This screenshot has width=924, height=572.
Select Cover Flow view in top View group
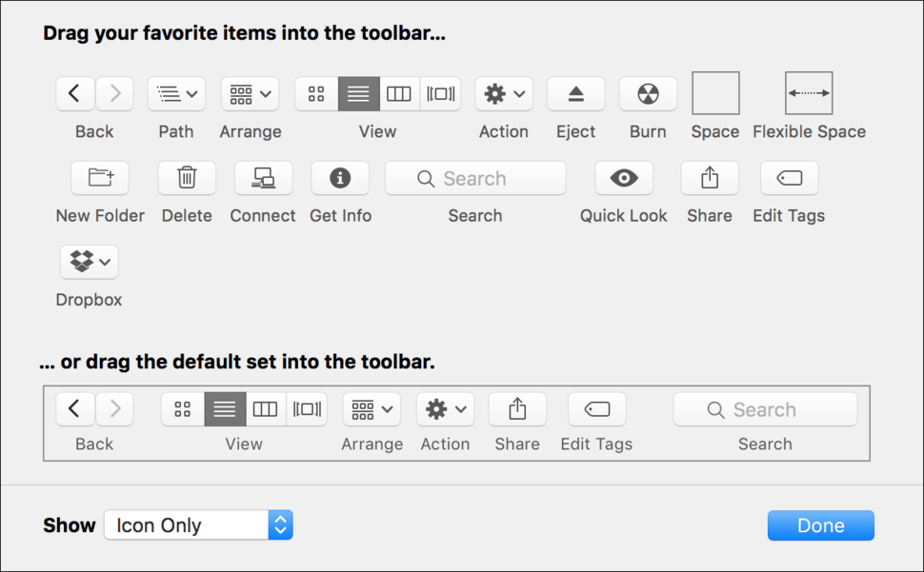pyautogui.click(x=440, y=93)
